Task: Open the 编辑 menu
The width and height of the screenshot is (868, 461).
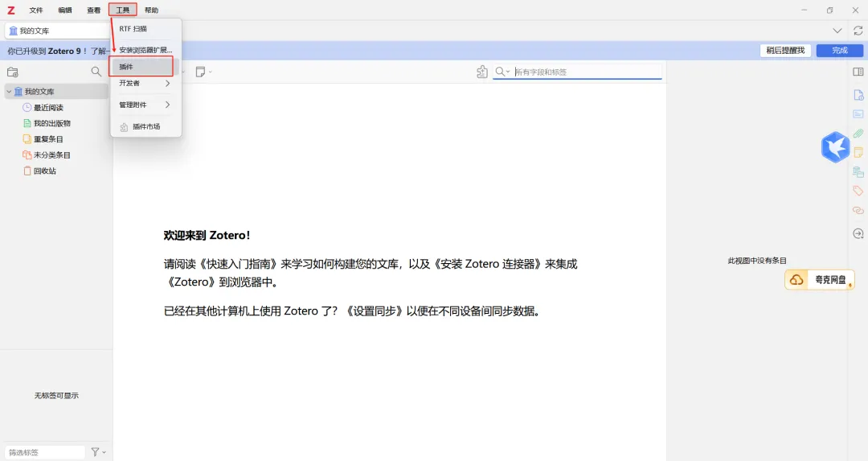Action: [65, 10]
